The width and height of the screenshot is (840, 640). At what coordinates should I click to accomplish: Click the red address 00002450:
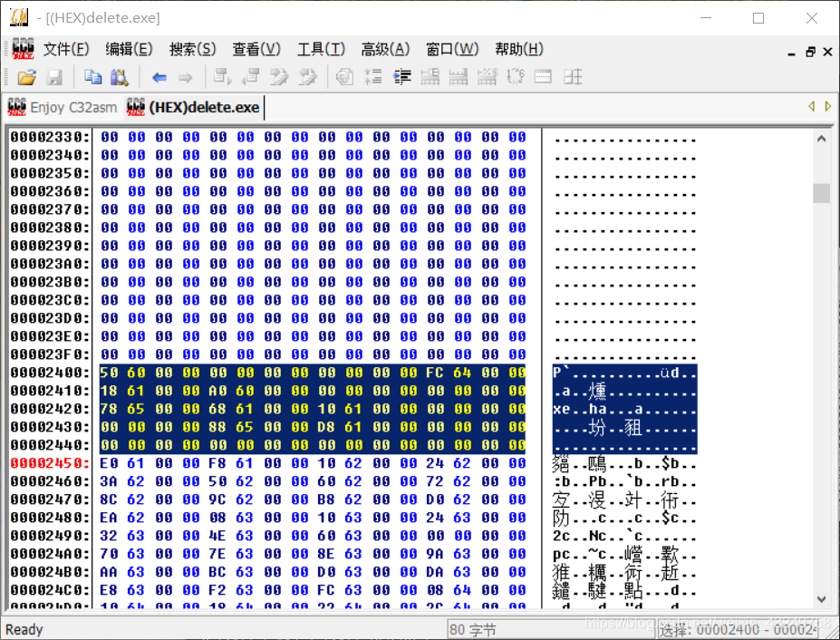point(50,463)
